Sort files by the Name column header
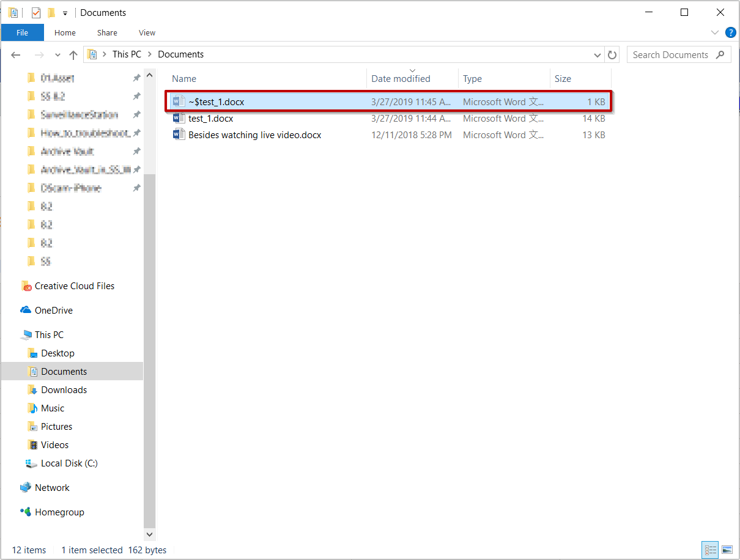740x560 pixels. pos(184,79)
